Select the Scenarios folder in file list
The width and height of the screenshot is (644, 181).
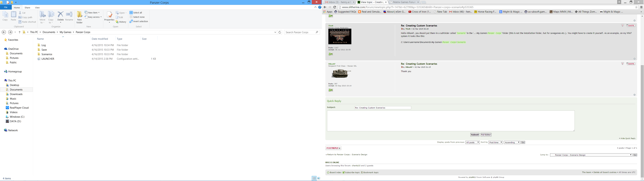[x=47, y=54]
